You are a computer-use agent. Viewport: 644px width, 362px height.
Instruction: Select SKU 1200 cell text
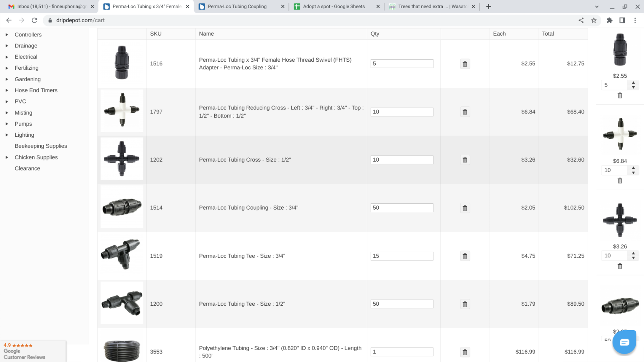pos(156,304)
